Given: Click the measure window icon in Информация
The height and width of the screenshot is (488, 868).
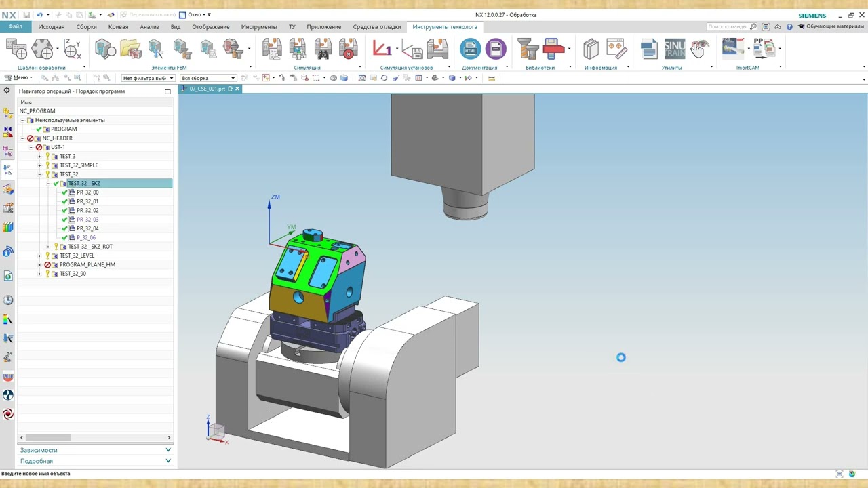Looking at the screenshot, I should pyautogui.click(x=616, y=49).
